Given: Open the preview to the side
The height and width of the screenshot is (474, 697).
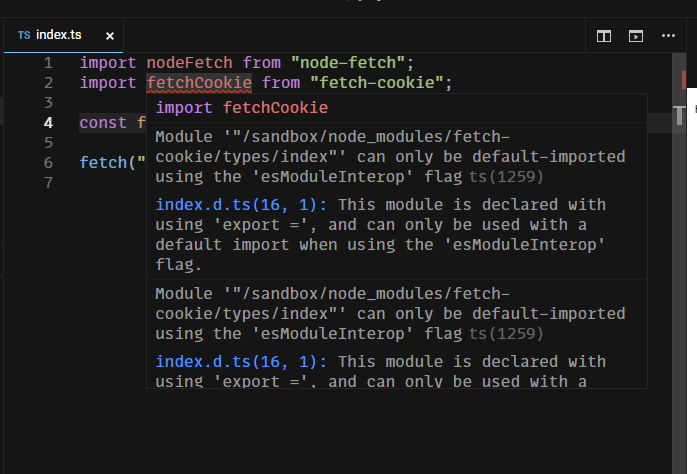Looking at the screenshot, I should (x=636, y=36).
